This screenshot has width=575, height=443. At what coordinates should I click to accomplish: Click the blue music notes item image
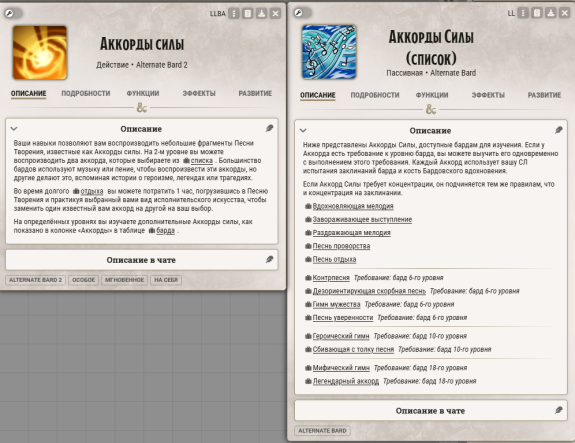coord(329,52)
